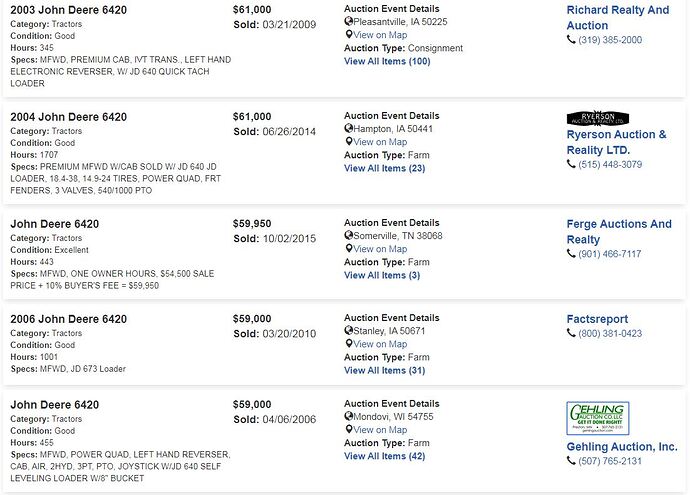Open View All Items (42) link
This screenshot has width=690, height=495.
pyautogui.click(x=385, y=456)
